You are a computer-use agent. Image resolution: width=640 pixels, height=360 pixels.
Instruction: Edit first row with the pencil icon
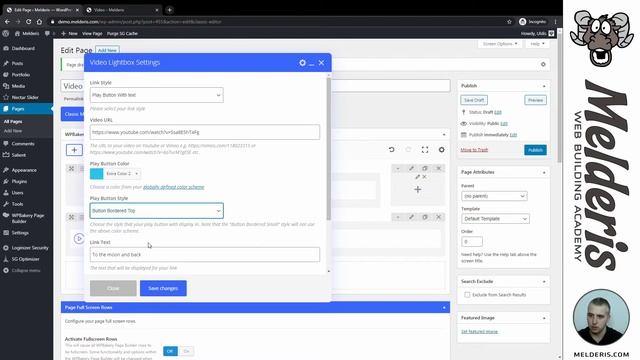click(411, 168)
